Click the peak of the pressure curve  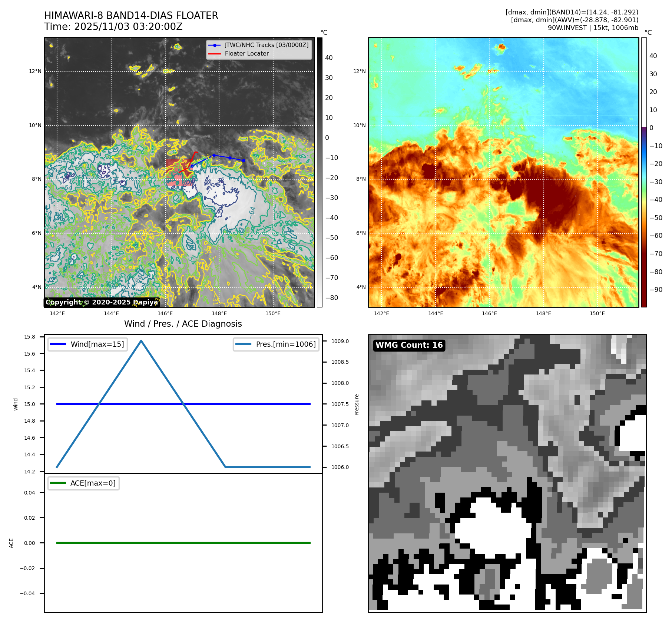[141, 341]
